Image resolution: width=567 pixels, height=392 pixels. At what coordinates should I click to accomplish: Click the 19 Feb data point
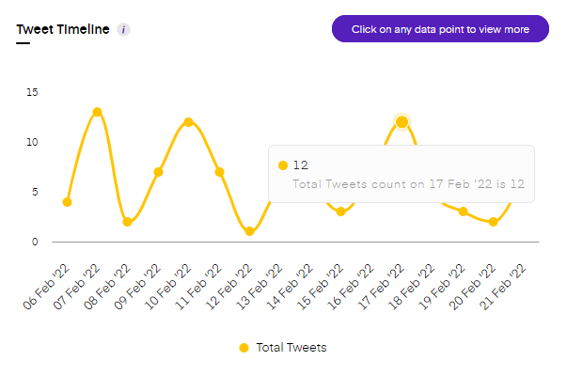coord(463,212)
